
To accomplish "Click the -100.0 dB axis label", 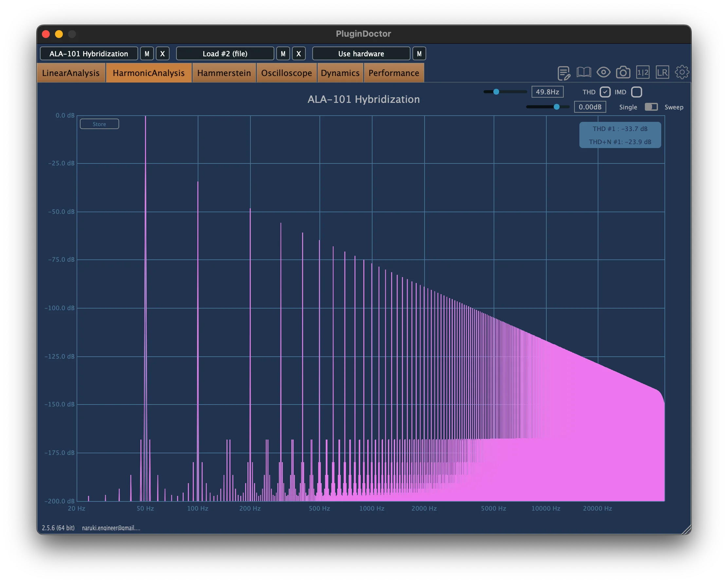I will pos(60,308).
